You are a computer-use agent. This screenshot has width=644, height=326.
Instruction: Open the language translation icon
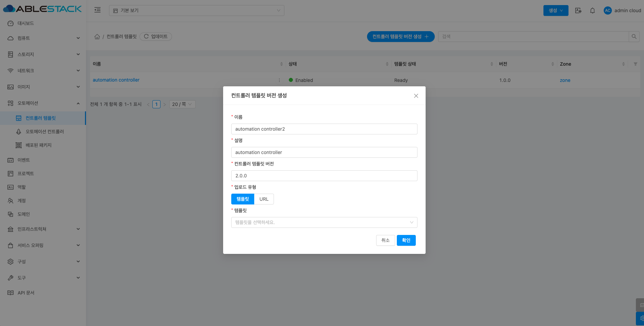click(x=578, y=10)
